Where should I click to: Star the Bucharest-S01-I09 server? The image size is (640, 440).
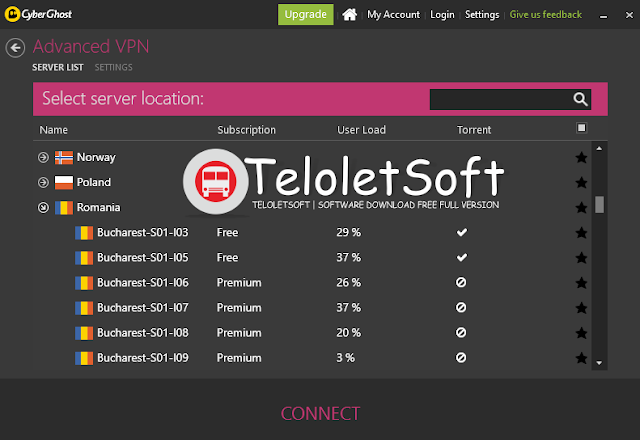coord(581,358)
